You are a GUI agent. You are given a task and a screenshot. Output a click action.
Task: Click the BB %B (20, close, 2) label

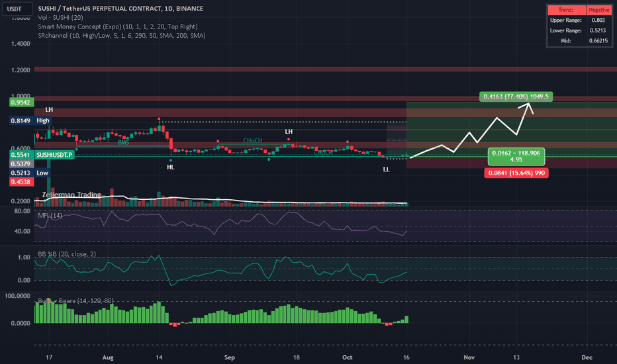66,254
